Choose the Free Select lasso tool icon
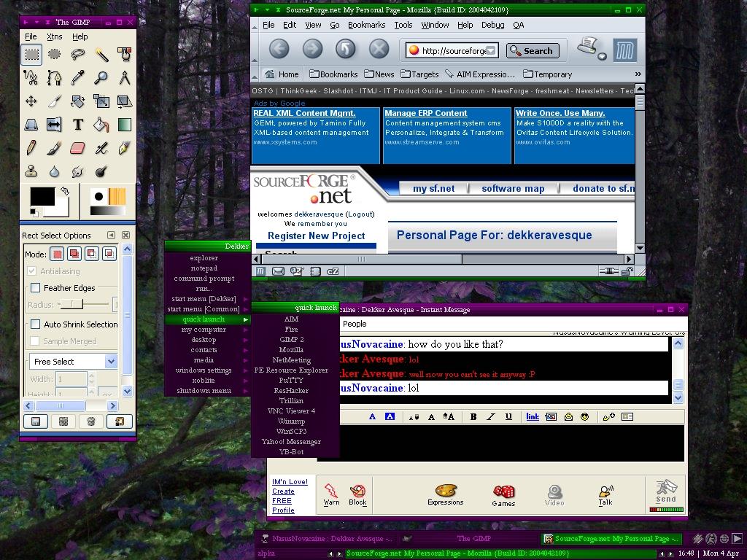Image resolution: width=747 pixels, height=560 pixels. click(x=77, y=54)
